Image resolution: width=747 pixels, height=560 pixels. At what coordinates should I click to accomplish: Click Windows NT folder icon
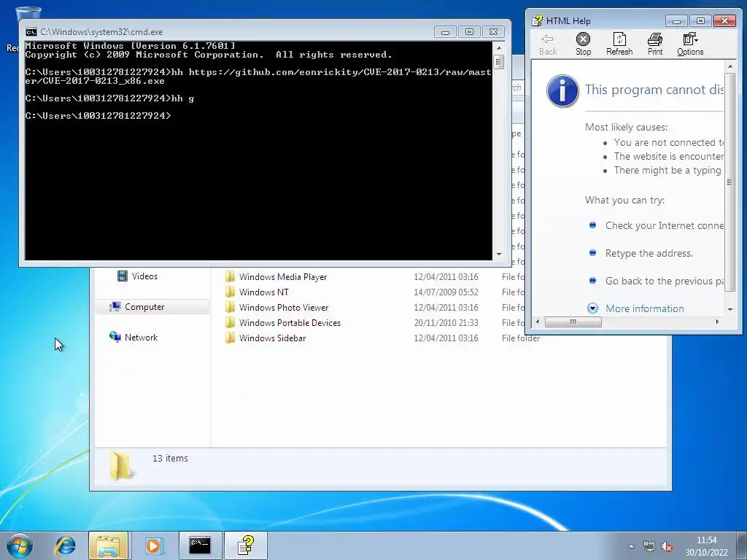[x=230, y=292]
